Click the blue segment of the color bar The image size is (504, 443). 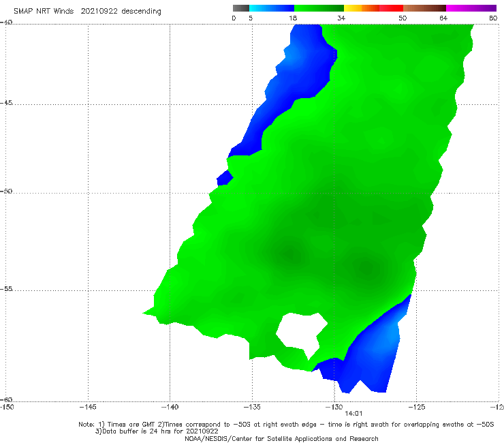[272, 8]
